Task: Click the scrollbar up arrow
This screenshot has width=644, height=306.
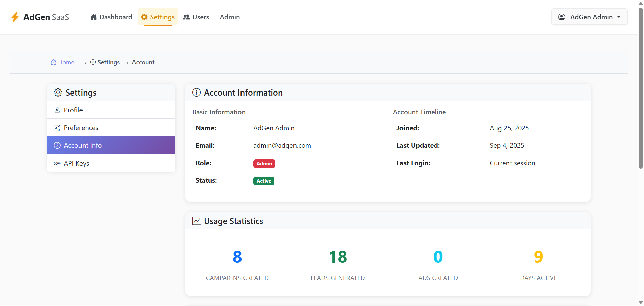Action: [x=641, y=3]
